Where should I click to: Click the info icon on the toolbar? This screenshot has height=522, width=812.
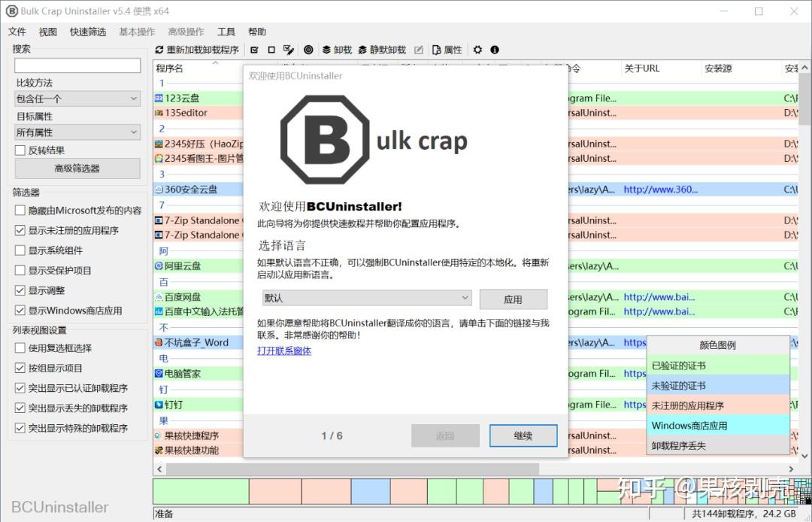[x=495, y=50]
